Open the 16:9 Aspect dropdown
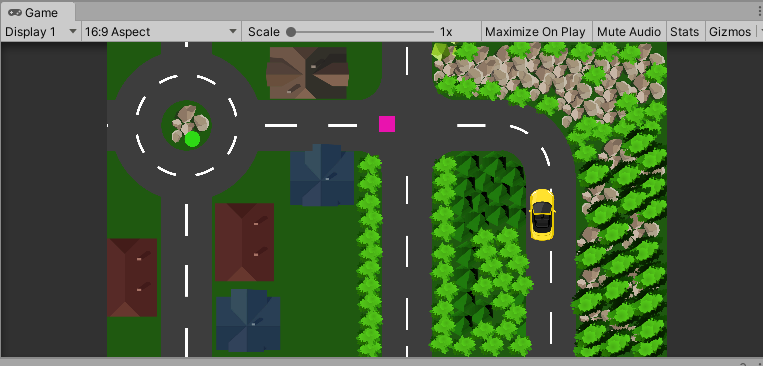 (x=161, y=32)
